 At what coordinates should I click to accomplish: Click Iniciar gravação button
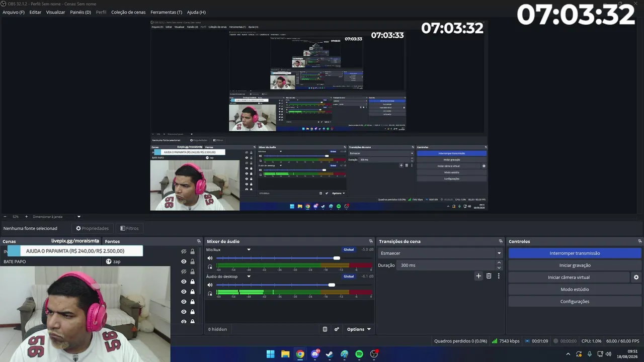pyautogui.click(x=575, y=265)
